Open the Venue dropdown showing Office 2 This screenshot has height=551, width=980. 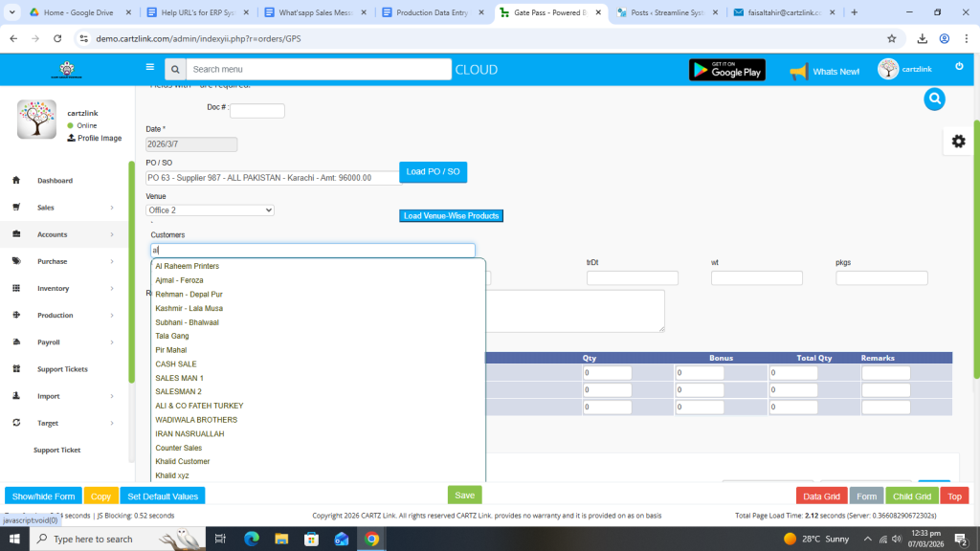[210, 210]
